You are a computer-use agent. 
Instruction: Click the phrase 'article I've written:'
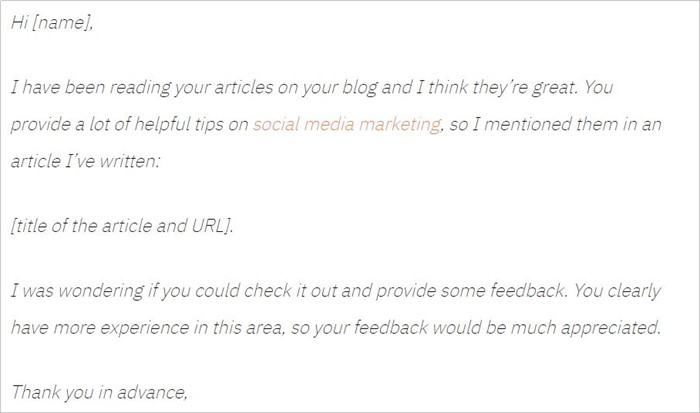(85, 161)
